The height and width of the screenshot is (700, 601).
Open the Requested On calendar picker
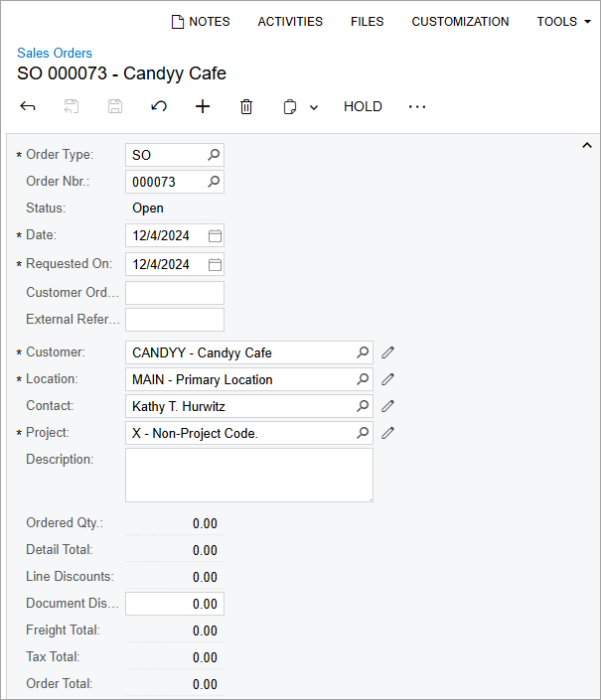tap(215, 264)
